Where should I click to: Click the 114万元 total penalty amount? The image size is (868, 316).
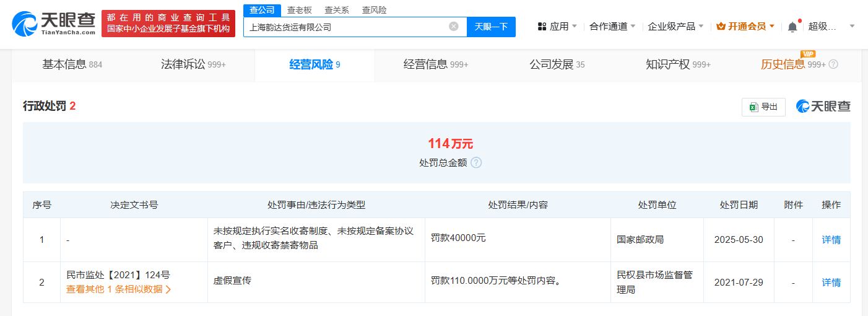pyautogui.click(x=450, y=144)
